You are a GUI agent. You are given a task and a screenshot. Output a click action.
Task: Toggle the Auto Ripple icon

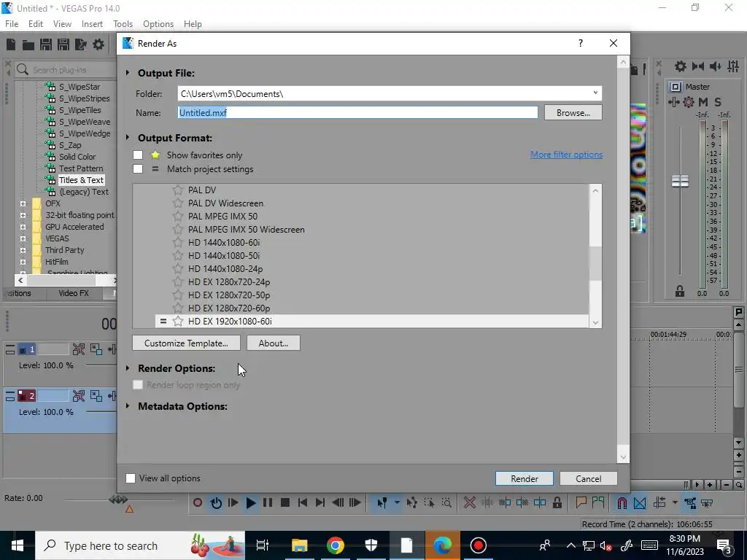click(x=659, y=502)
